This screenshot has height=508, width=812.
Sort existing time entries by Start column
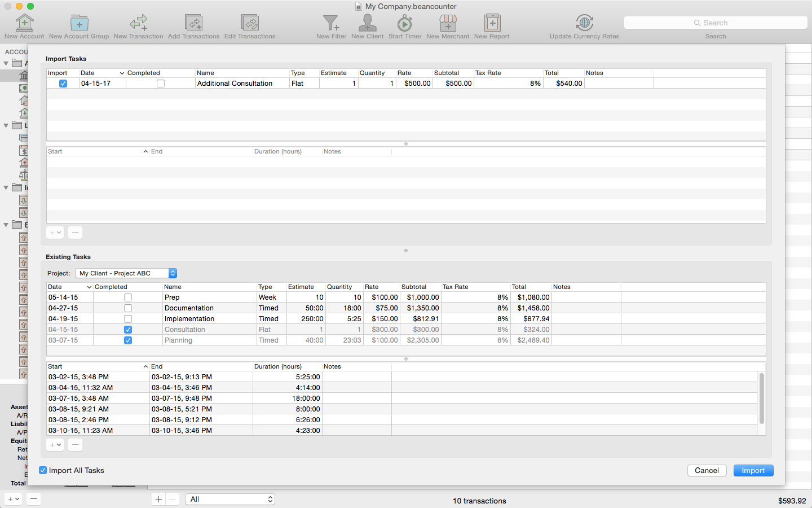point(98,366)
